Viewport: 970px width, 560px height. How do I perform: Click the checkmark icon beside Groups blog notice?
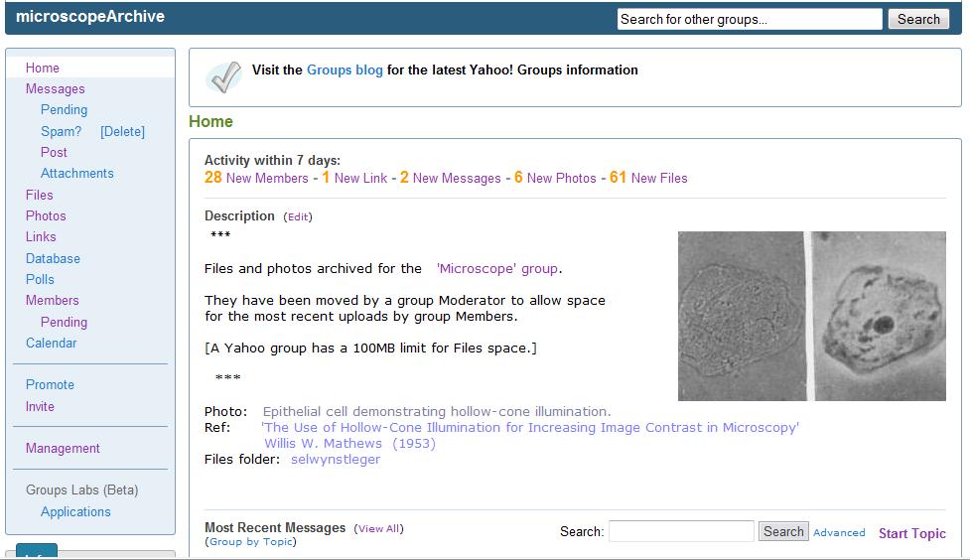tap(223, 76)
